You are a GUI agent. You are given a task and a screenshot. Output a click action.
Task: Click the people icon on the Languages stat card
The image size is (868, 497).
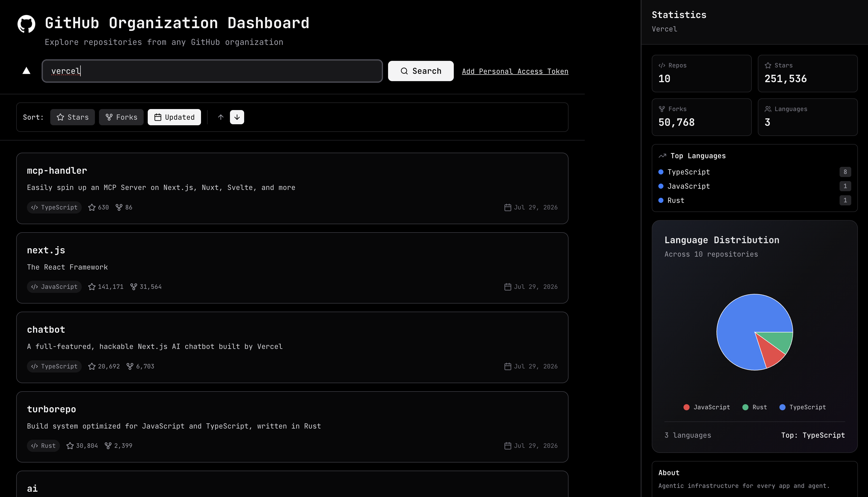[x=768, y=109]
